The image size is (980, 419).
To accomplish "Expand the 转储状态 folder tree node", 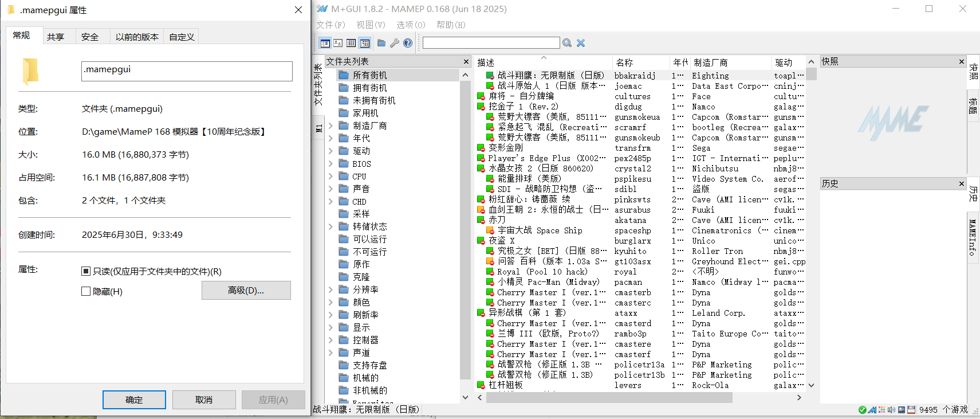I will click(330, 226).
